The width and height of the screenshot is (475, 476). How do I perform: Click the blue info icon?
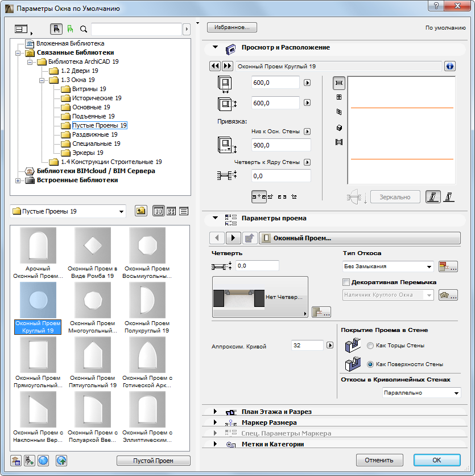[x=450, y=66]
